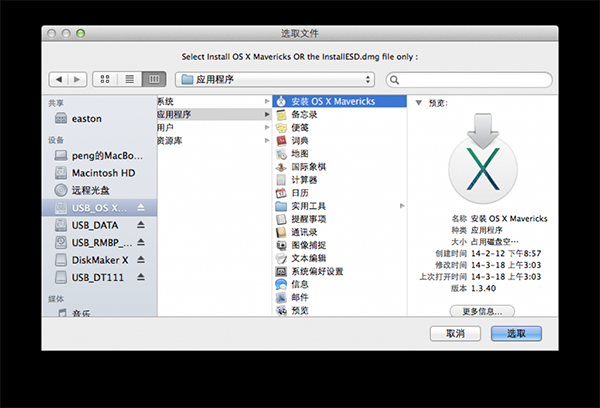Switch to icon view
Screen dimensions: 600x408
point(105,79)
